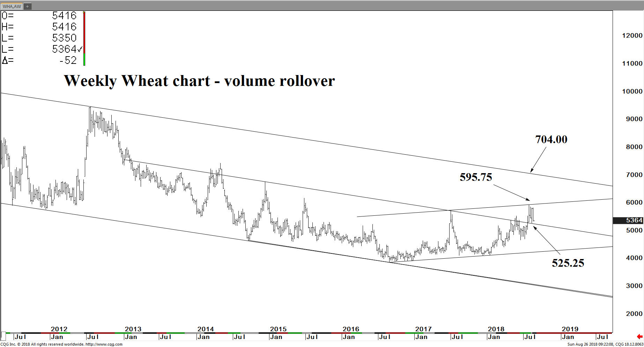Click the current price label 5364 on price axis
Screen dimensions: 644x347
628,220
